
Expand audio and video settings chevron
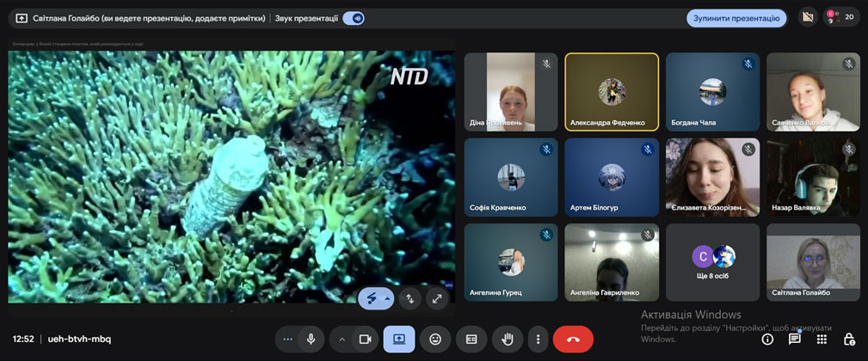[342, 339]
